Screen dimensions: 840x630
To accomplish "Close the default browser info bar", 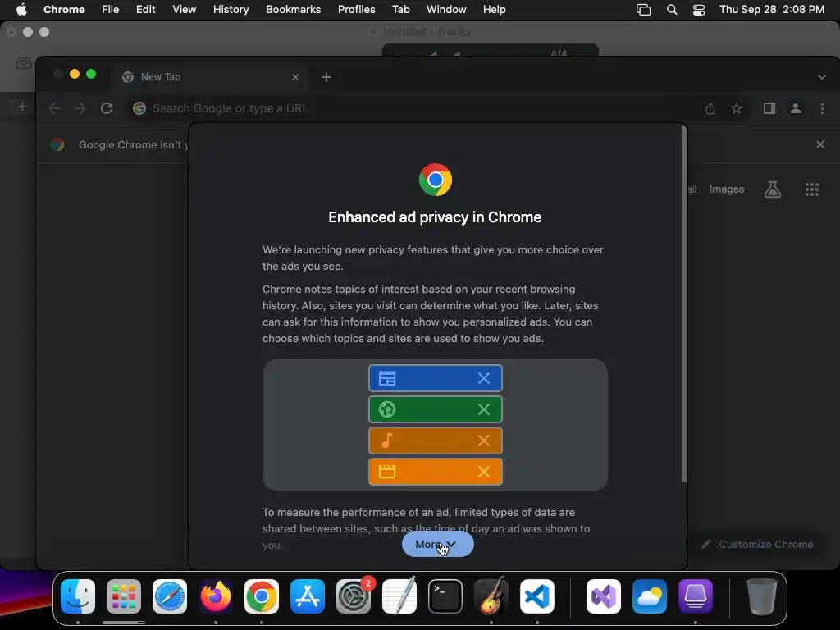I will [x=820, y=144].
